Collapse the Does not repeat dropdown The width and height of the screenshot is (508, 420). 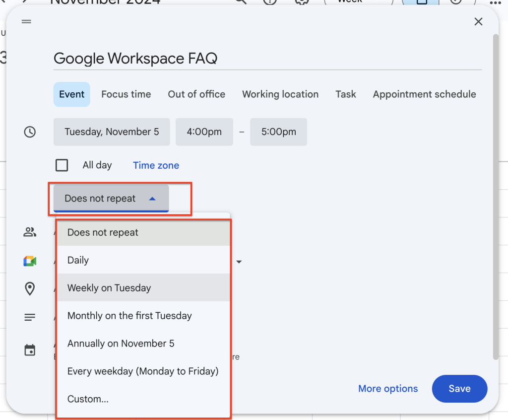pos(111,199)
